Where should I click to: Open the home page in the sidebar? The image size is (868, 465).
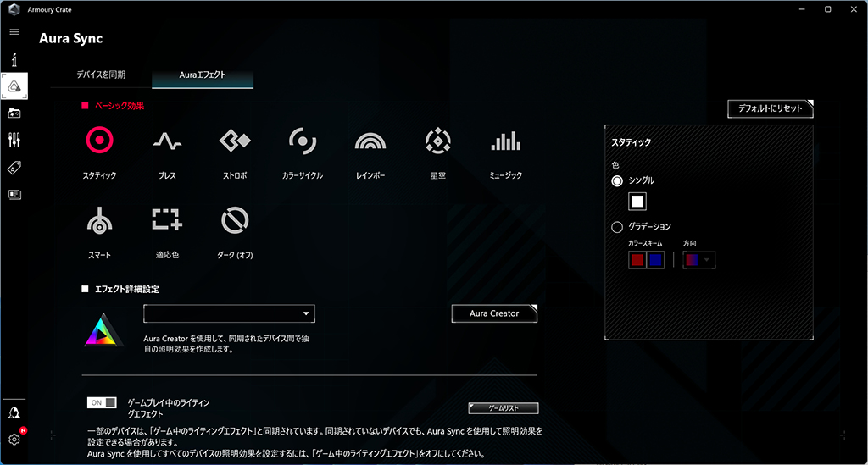[14, 59]
